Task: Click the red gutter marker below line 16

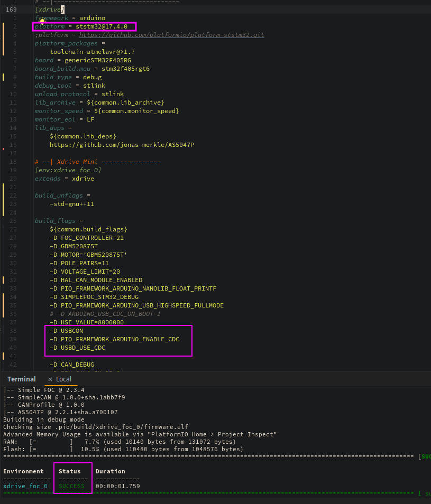Action: (x=4, y=149)
